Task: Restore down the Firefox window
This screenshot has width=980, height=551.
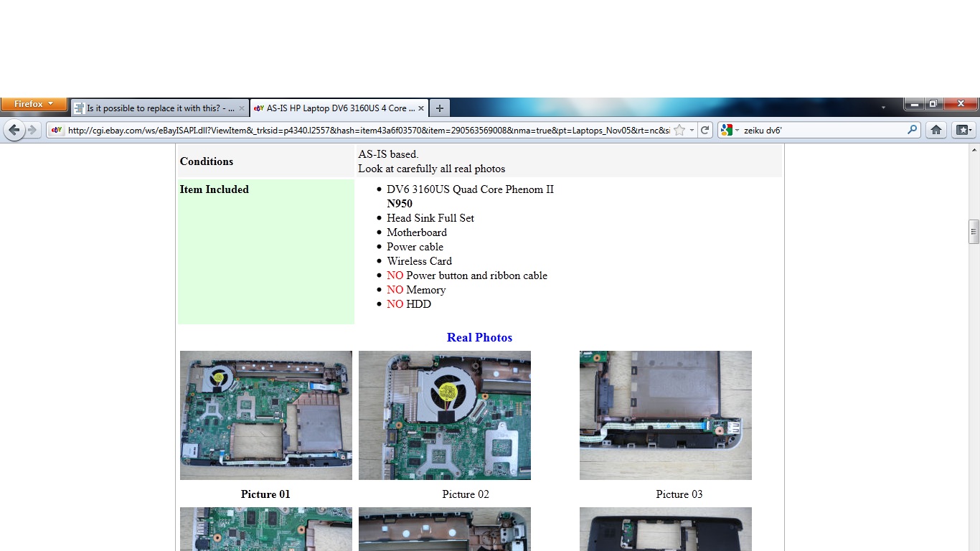Action: coord(933,104)
